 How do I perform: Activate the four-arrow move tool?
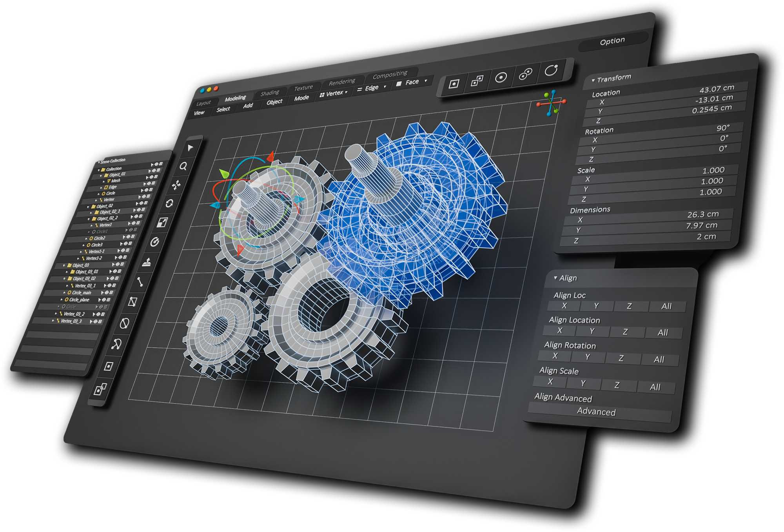176,185
